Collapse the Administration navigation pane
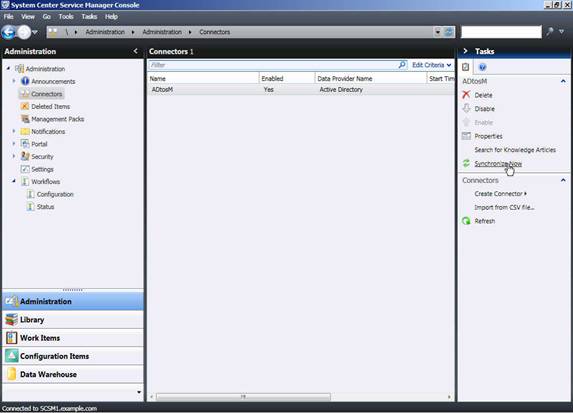The image size is (573, 413). click(136, 51)
